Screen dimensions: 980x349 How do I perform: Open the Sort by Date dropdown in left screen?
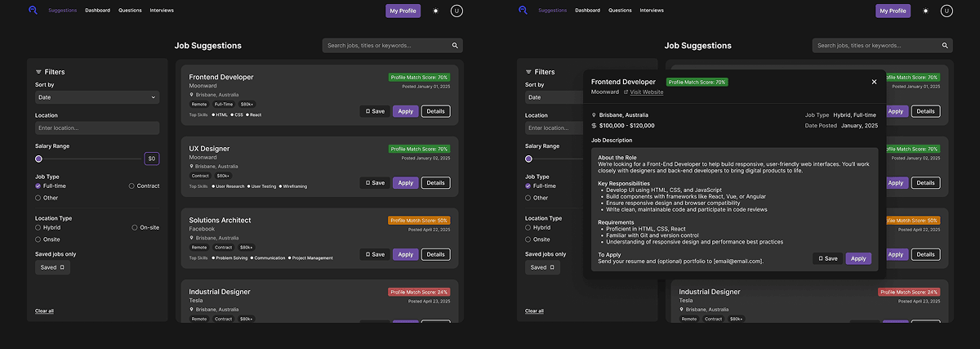[97, 97]
